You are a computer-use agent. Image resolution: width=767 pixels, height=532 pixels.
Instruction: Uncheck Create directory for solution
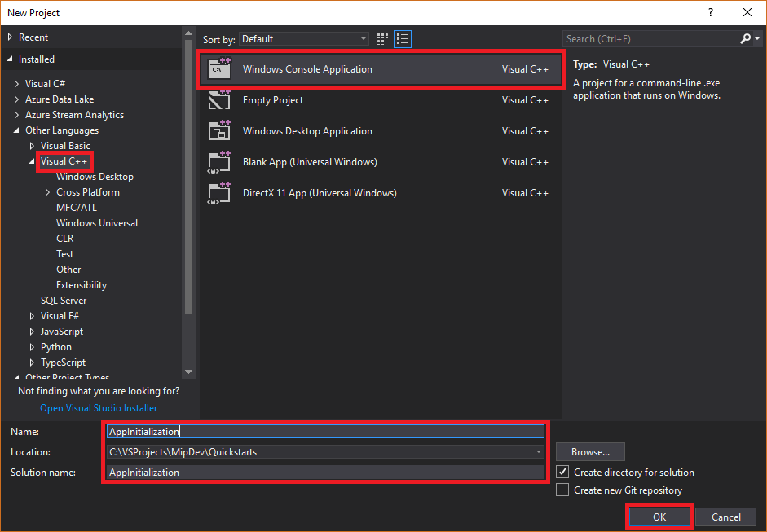pyautogui.click(x=562, y=472)
